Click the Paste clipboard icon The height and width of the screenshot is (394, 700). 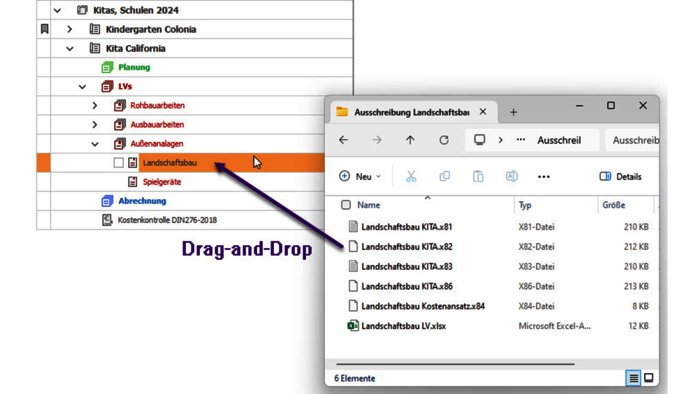478,177
